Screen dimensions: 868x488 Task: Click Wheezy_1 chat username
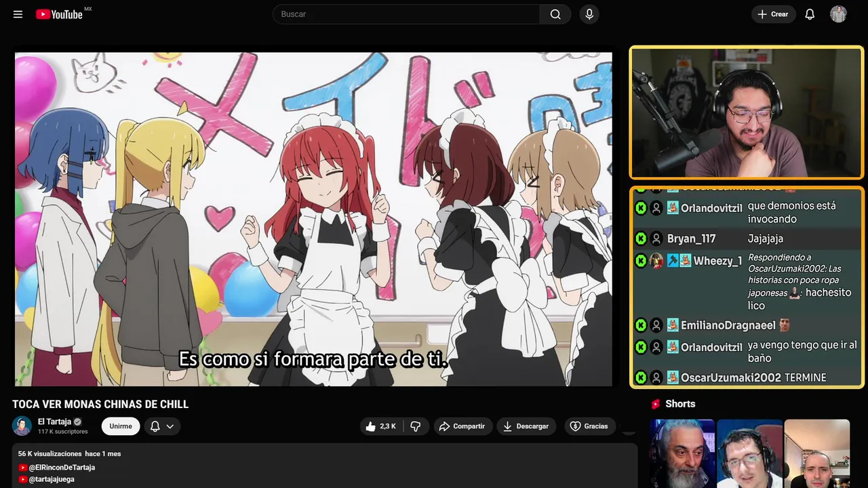point(717,260)
